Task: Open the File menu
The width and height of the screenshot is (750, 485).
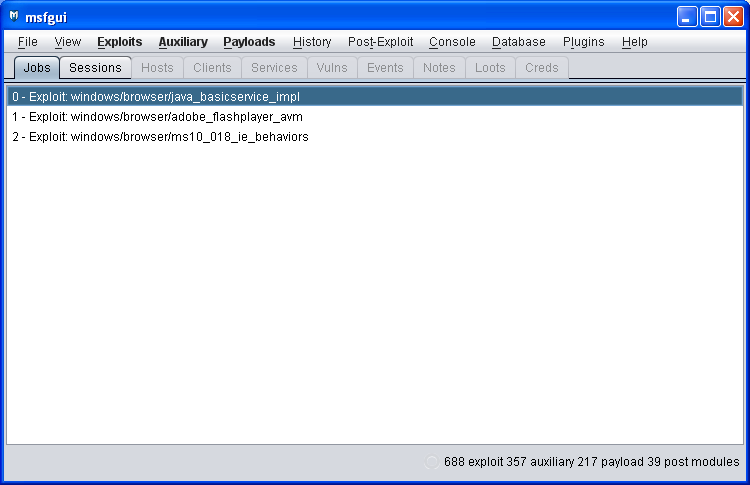Action: tap(27, 42)
